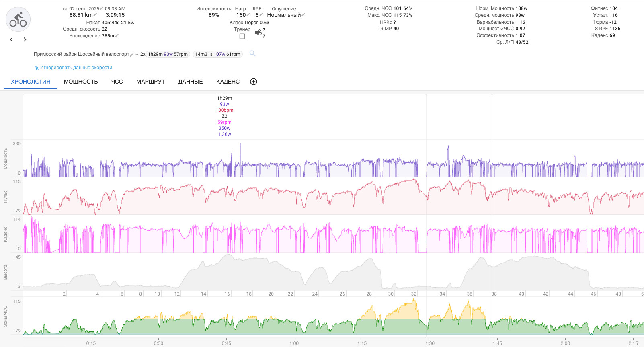Edit the feel 'Нормальный' pencil
The width and height of the screenshot is (644, 347).
(303, 15)
